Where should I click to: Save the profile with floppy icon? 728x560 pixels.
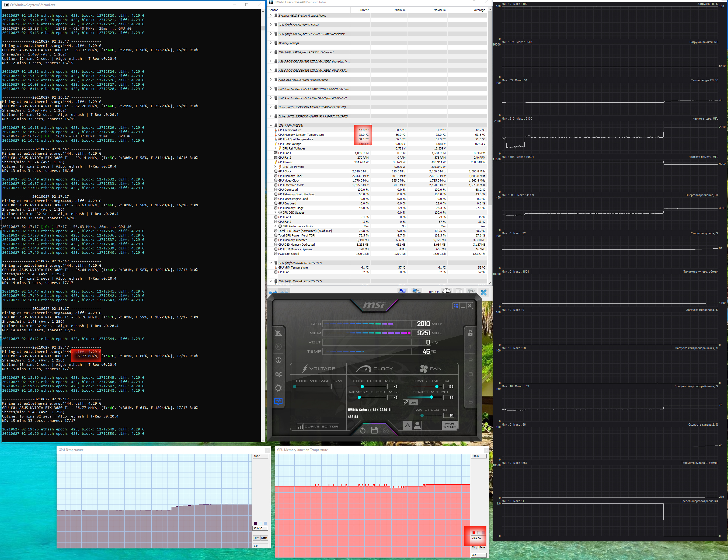pos(374,430)
